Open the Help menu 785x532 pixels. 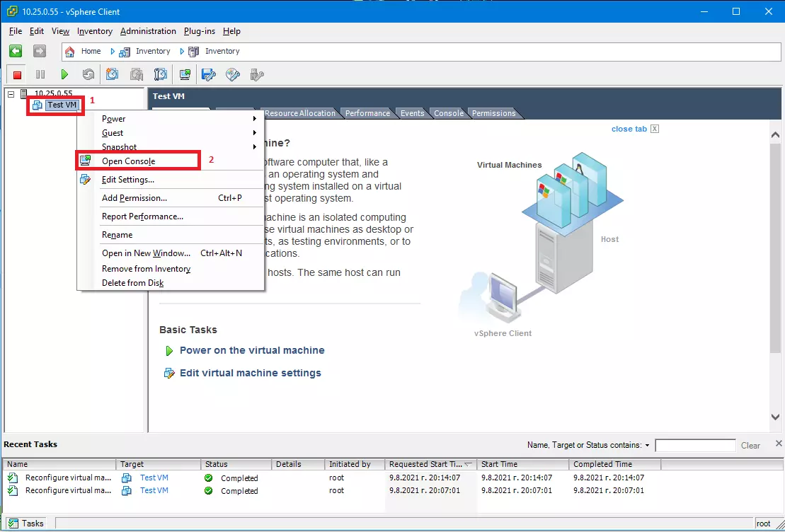click(231, 31)
